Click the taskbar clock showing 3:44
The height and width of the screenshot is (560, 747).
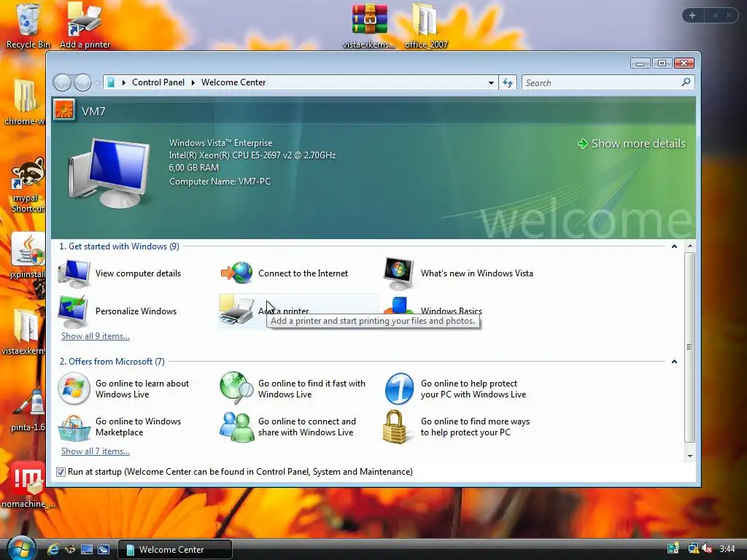(727, 549)
